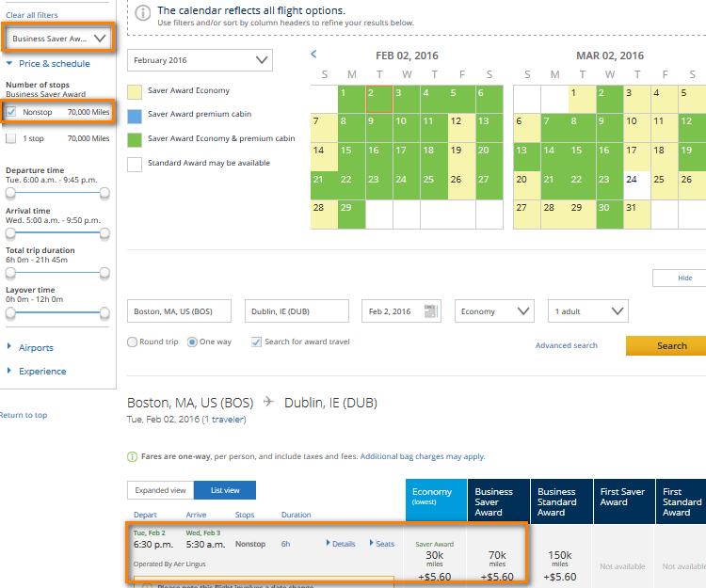Uncheck the Nonstop filter checkbox

coord(11,112)
